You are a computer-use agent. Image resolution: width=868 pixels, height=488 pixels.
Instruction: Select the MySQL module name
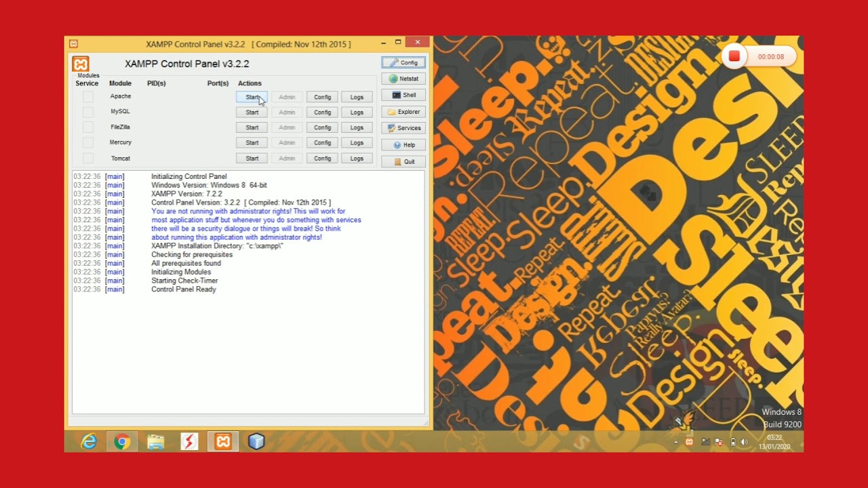click(x=120, y=111)
